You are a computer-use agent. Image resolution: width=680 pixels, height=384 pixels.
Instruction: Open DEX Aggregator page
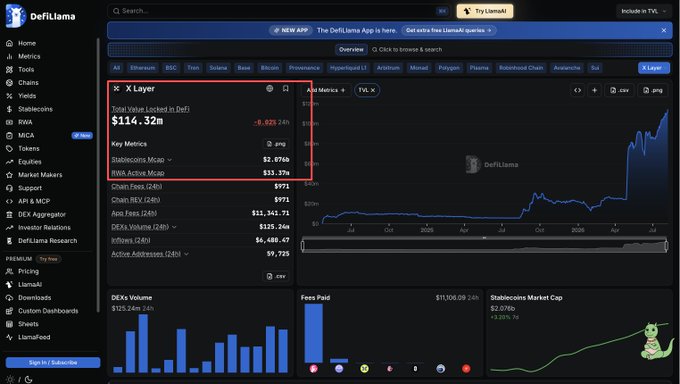36,214
